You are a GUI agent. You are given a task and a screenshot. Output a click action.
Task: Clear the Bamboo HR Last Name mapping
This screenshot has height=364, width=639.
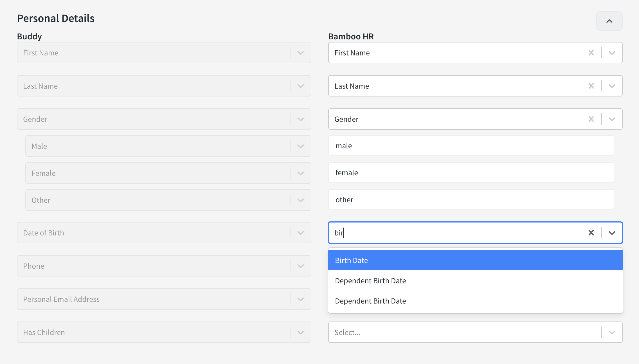[591, 86]
